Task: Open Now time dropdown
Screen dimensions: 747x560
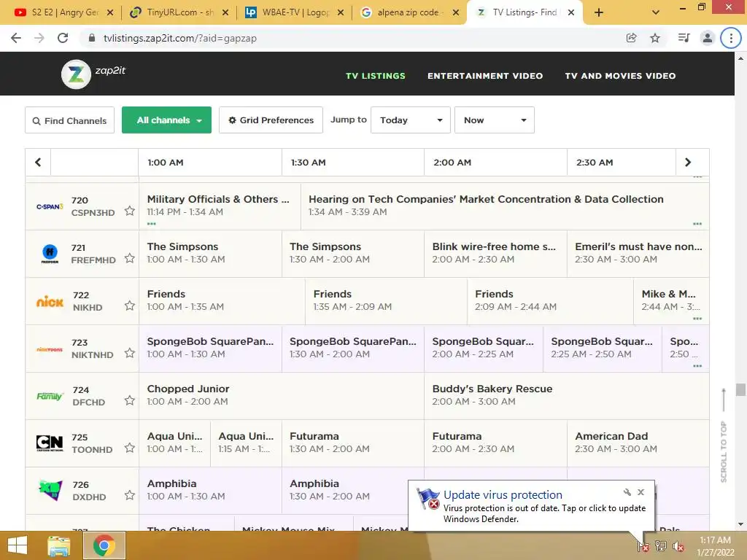Action: point(495,120)
